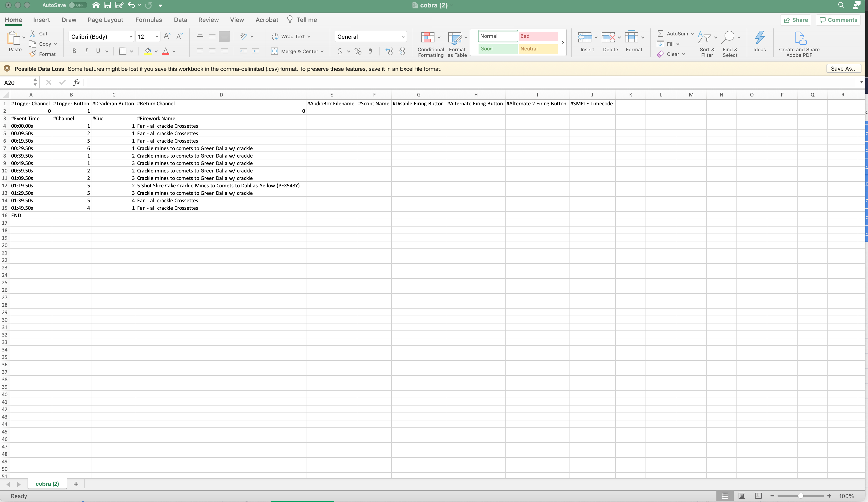The image size is (868, 502).
Task: Click the Conditional Formatting icon
Action: point(427,38)
